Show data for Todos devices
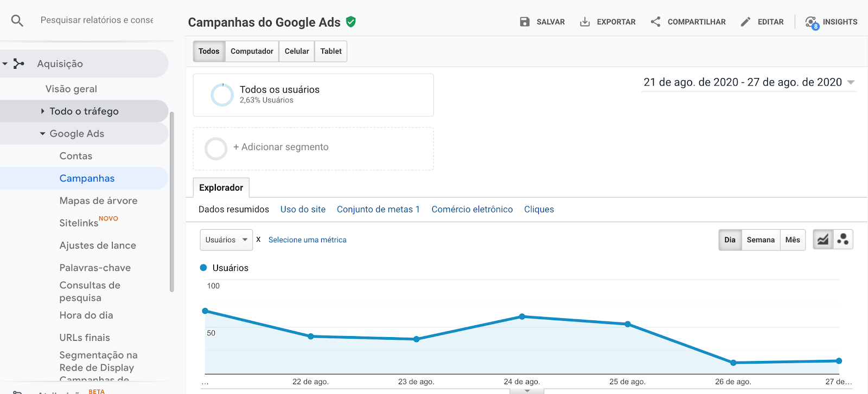The width and height of the screenshot is (868, 394). pyautogui.click(x=209, y=51)
